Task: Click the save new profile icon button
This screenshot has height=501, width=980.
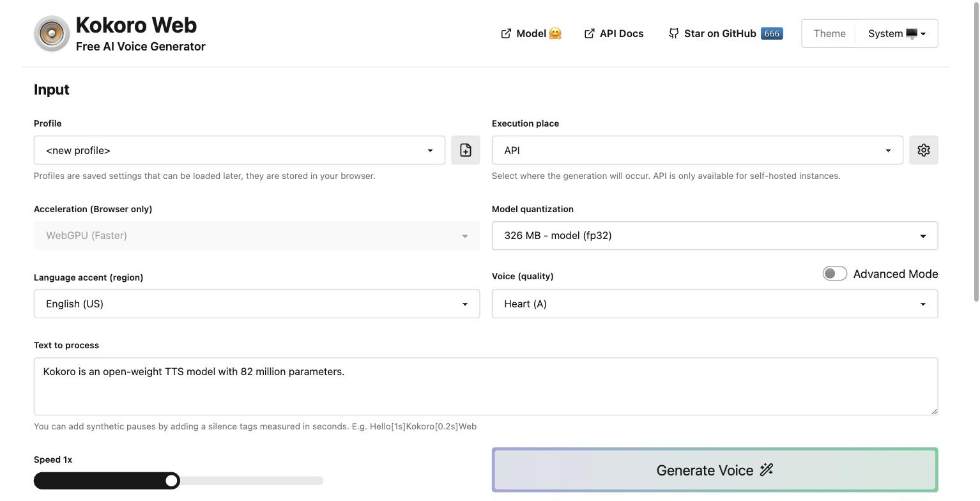Action: [x=466, y=150]
